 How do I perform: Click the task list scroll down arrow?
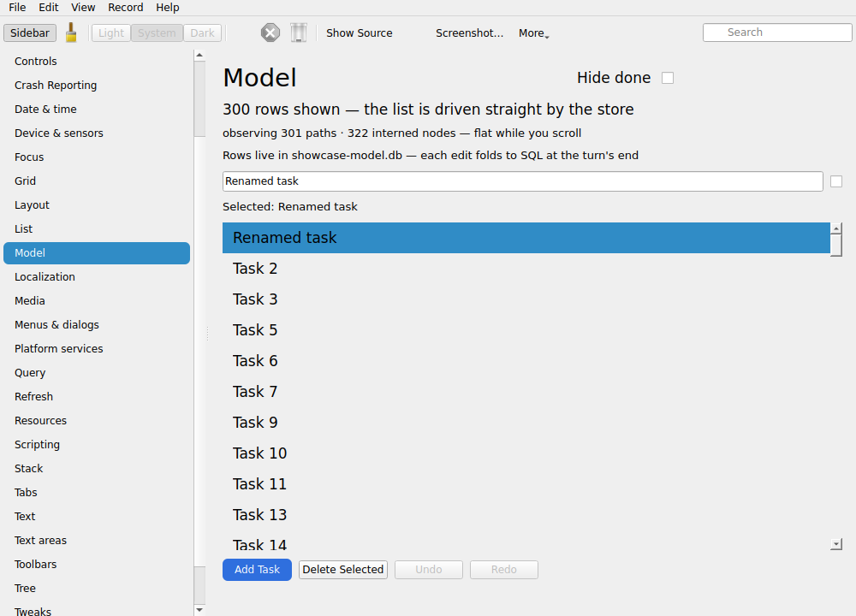[x=835, y=544]
